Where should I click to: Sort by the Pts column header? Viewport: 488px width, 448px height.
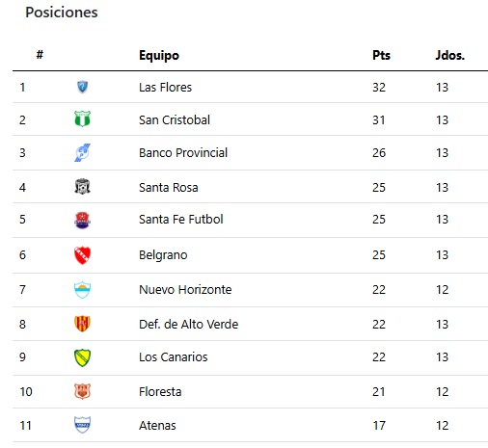pos(381,55)
